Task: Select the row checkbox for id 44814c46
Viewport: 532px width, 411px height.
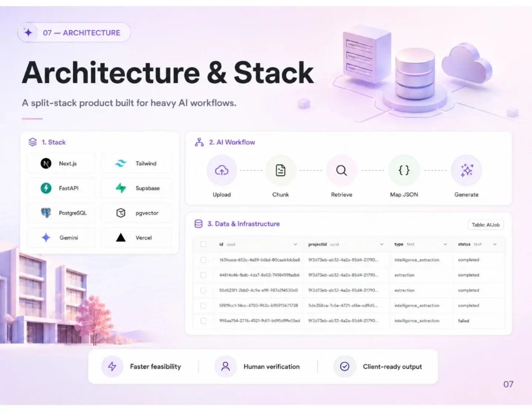Action: tap(203, 275)
